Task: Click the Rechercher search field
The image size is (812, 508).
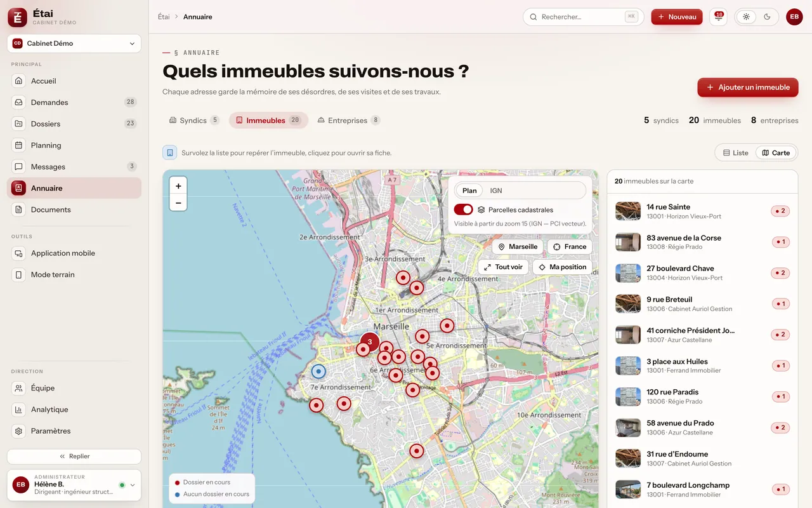Action: (x=583, y=17)
